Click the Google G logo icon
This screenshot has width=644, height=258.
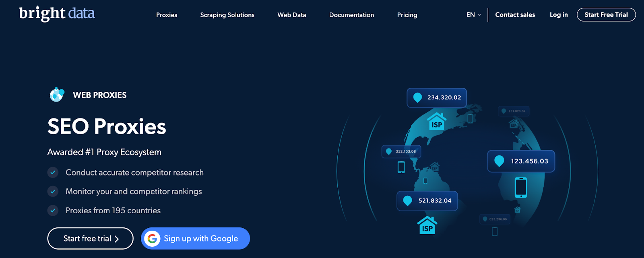(152, 239)
